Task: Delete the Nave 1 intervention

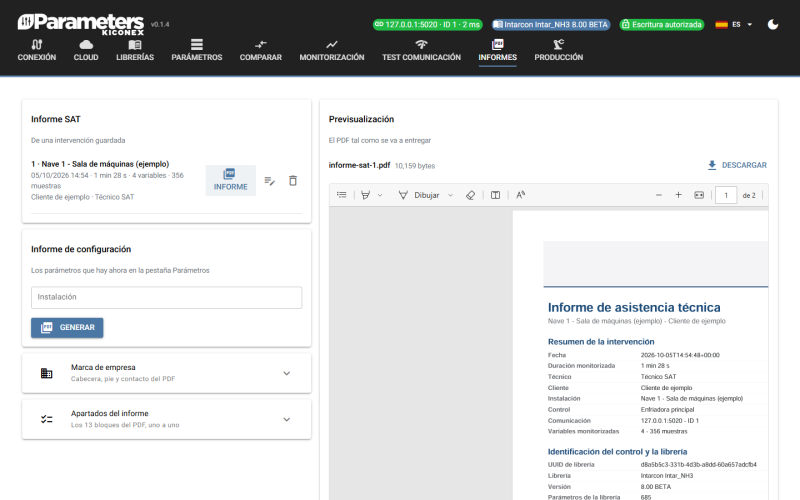Action: pos(293,181)
